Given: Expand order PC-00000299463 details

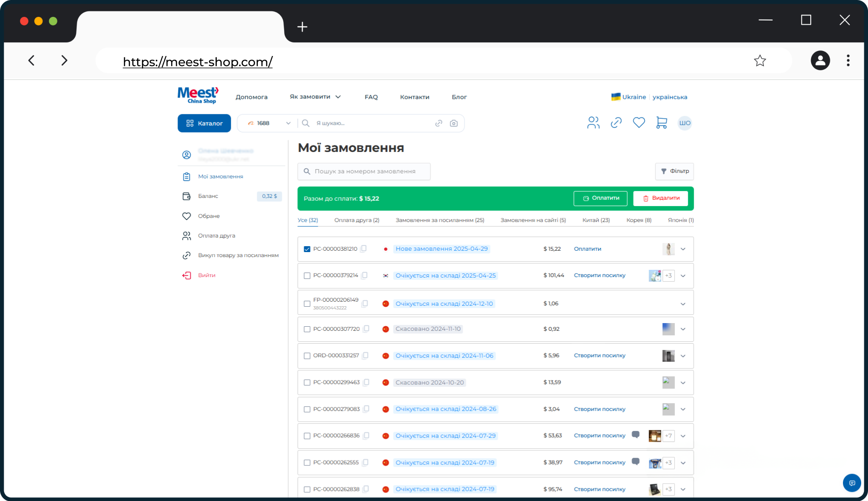Looking at the screenshot, I should point(683,383).
